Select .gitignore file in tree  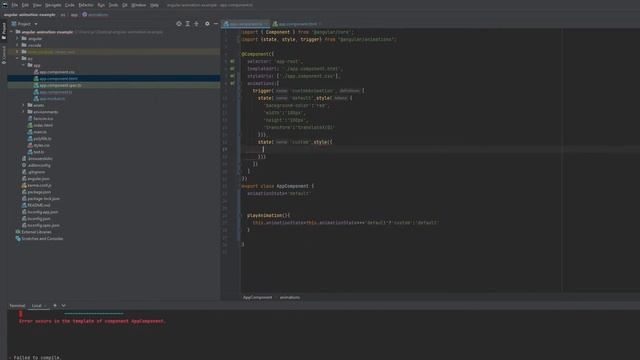click(x=36, y=172)
